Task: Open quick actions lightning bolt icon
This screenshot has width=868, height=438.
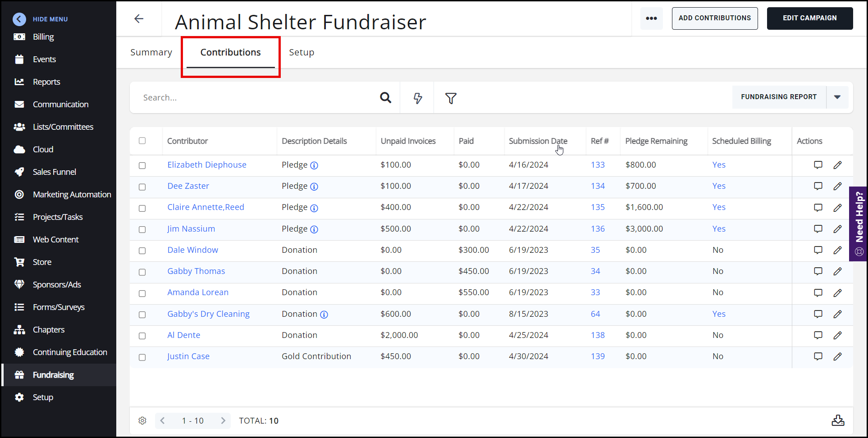Action: tap(418, 98)
